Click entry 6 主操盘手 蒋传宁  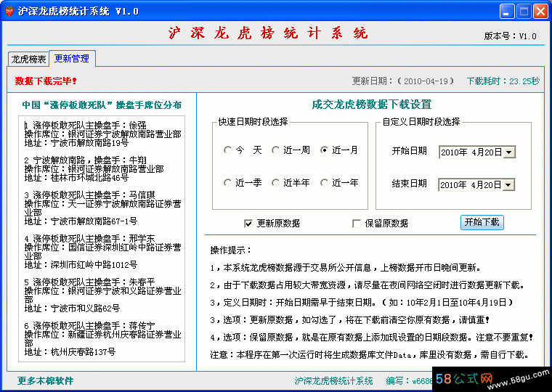[x=90, y=326]
